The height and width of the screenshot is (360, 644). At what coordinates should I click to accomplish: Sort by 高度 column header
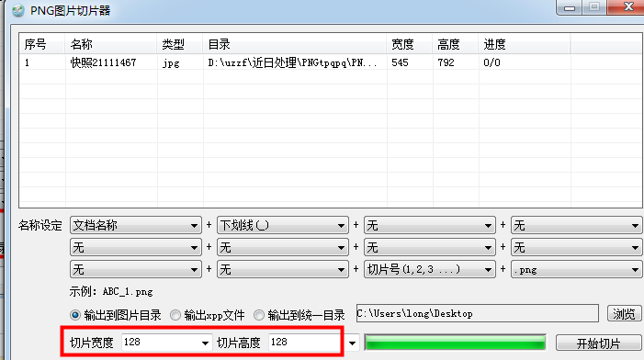(x=456, y=44)
